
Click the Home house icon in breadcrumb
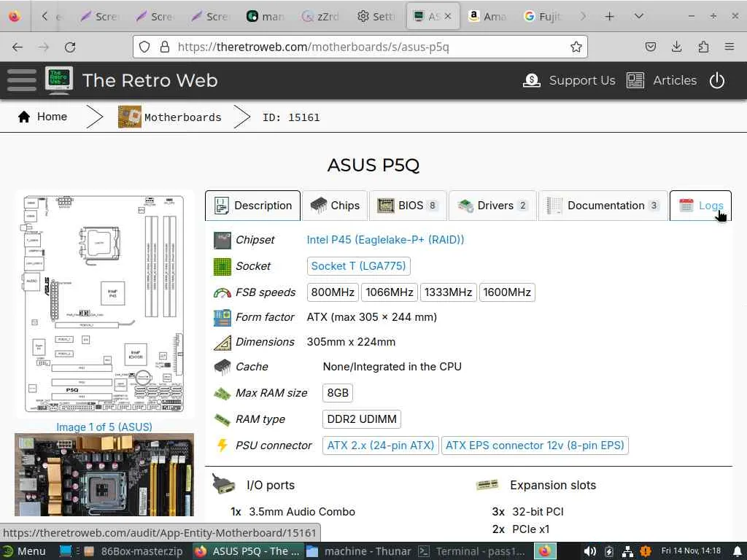(x=24, y=117)
